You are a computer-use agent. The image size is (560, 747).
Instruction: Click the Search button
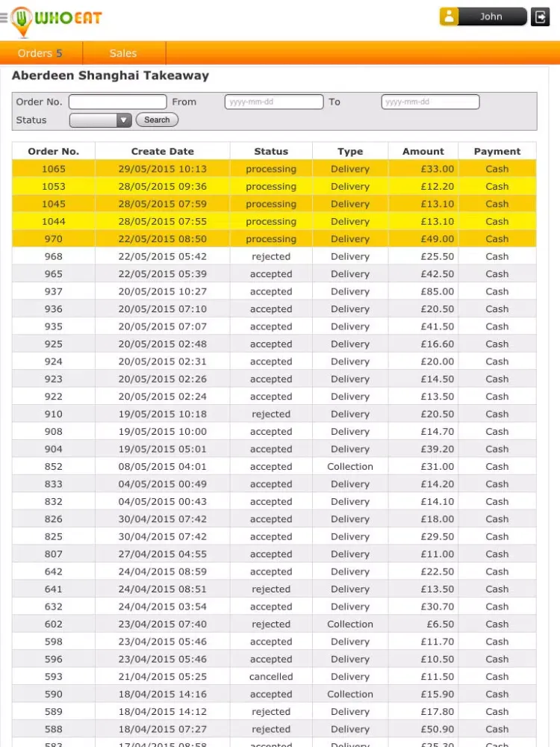click(157, 120)
